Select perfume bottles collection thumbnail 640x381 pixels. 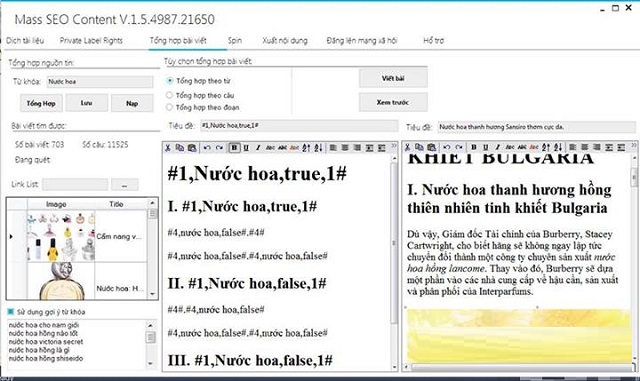point(61,236)
